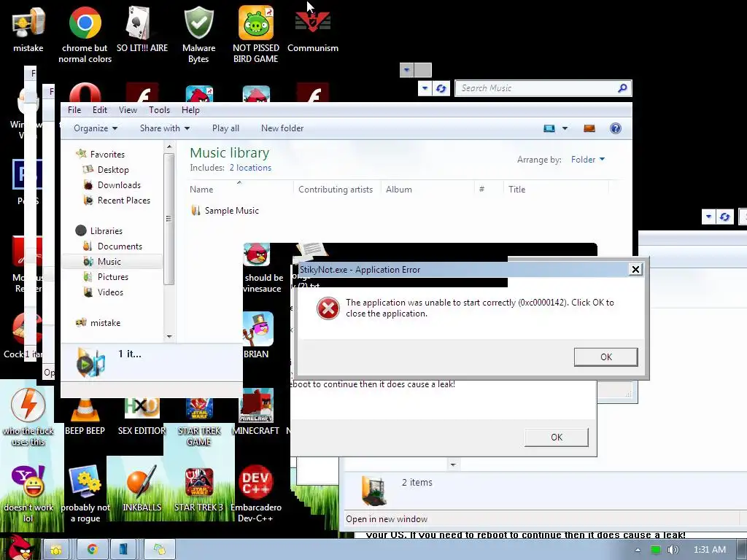Click the change view icon in Music library
Screen dimensions: 747x560
[x=549, y=128]
